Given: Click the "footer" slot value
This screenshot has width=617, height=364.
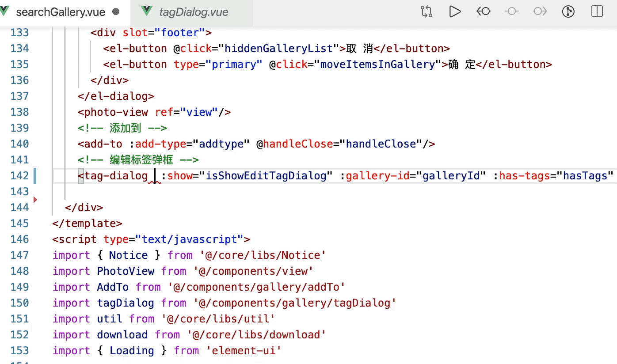Looking at the screenshot, I should (180, 32).
